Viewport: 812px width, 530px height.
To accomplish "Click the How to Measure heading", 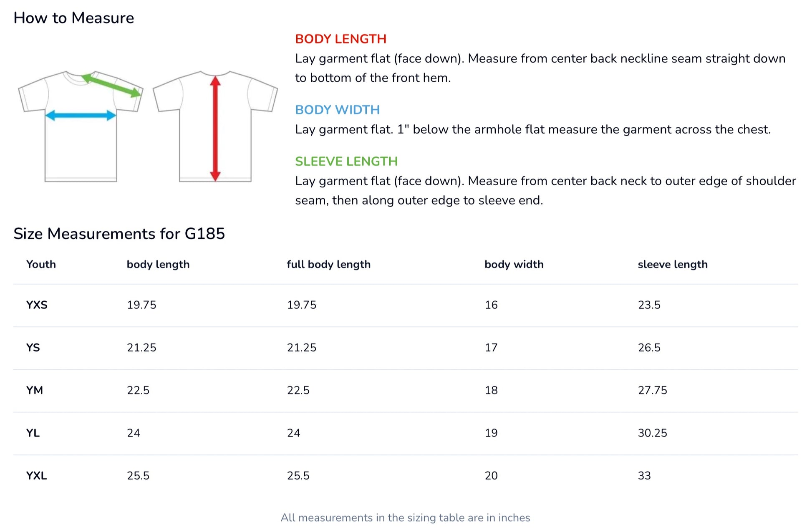I will (74, 18).
